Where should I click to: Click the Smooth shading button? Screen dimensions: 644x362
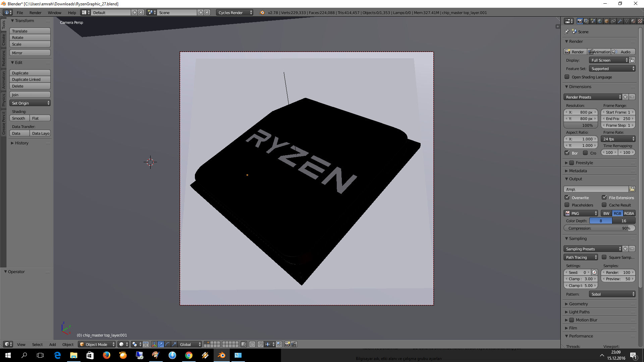(x=19, y=118)
